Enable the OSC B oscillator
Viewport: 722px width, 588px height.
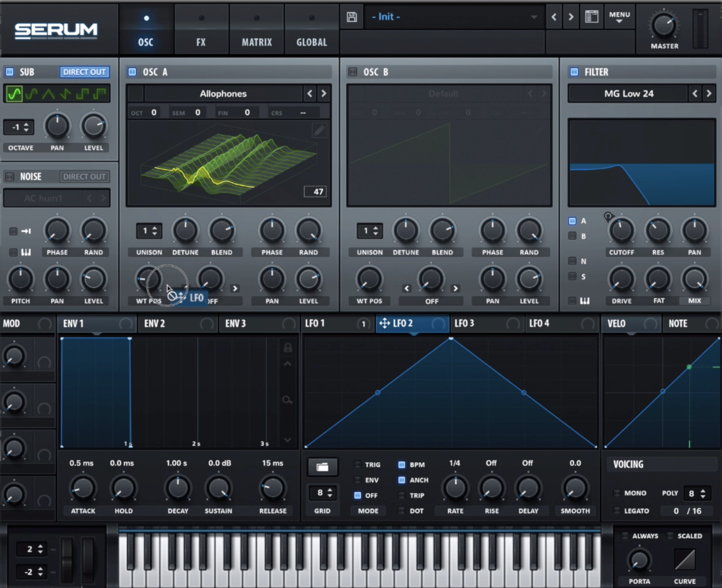click(x=352, y=72)
